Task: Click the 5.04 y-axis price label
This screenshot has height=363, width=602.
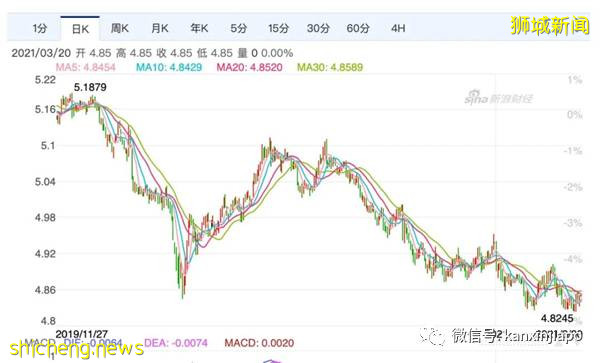Action: pos(45,181)
